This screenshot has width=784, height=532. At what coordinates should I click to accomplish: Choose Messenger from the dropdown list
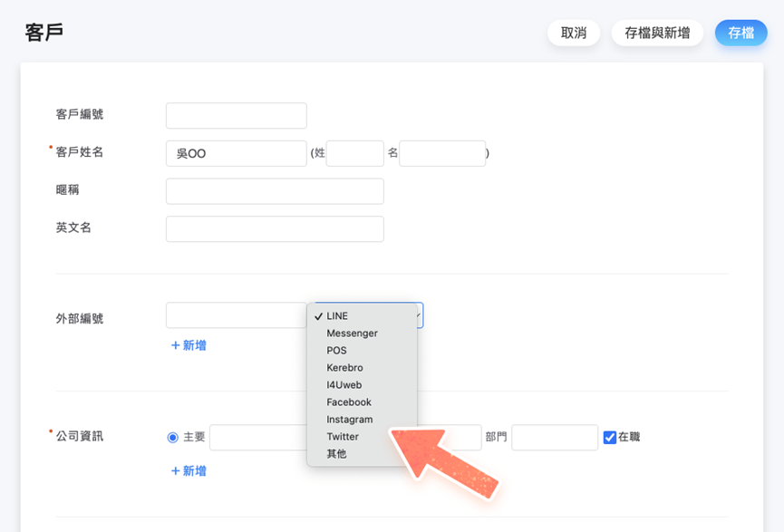click(352, 334)
